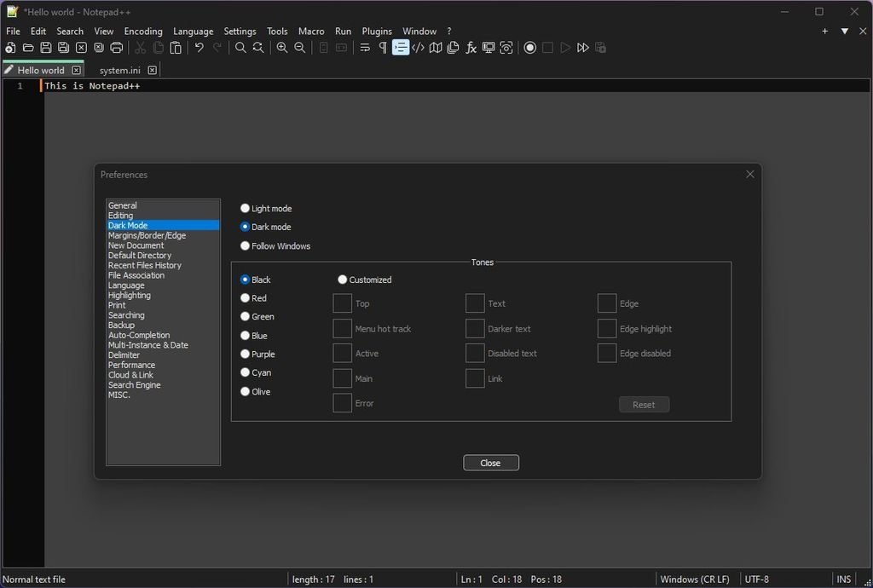Open Find dialog using magnifier toolbar icon
The image size is (873, 588).
[x=240, y=48]
